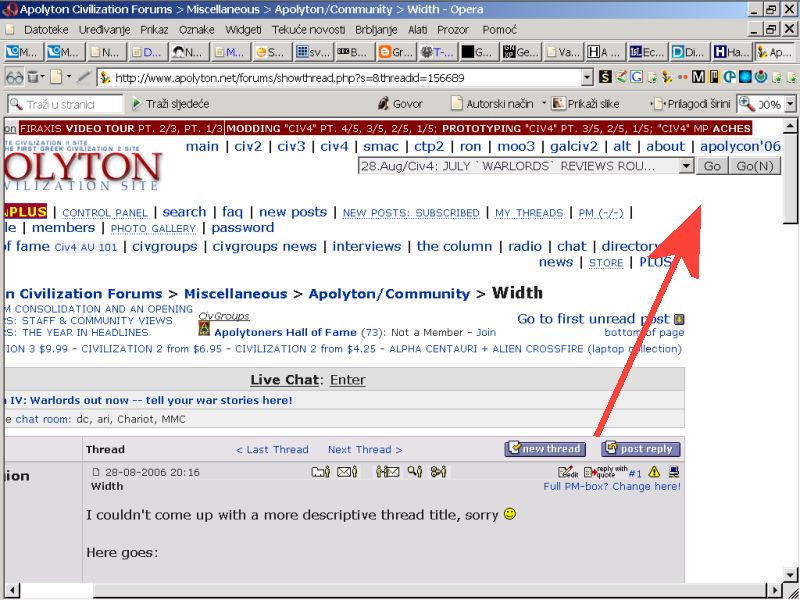Open new page icon dropdown arrow
800x600 pixels.
tap(68, 78)
